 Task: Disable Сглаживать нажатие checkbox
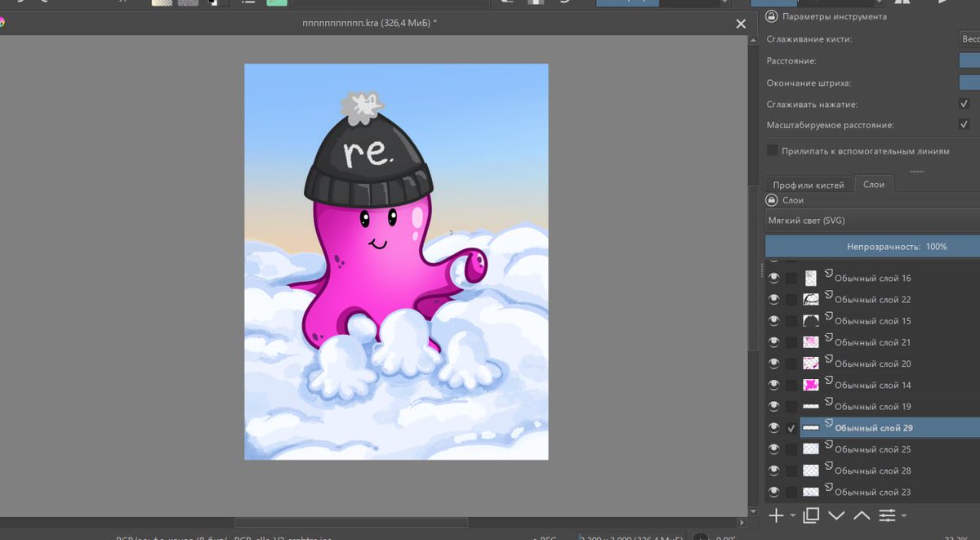(x=964, y=104)
